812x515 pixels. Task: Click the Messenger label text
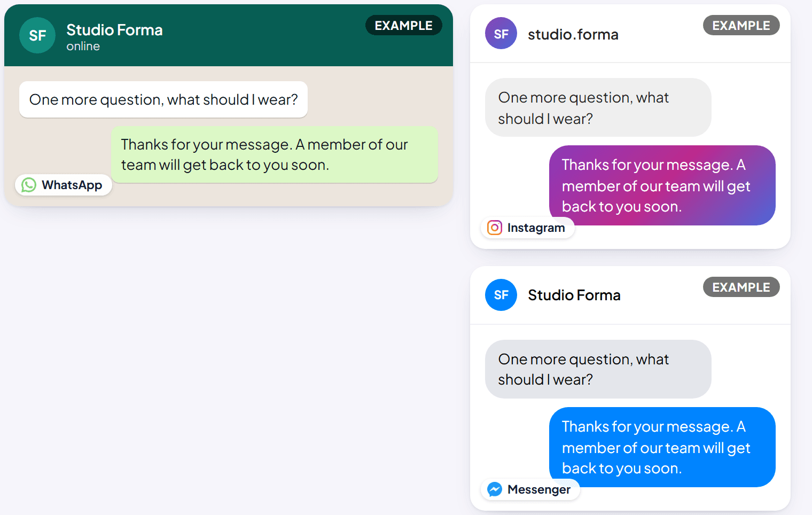(539, 489)
